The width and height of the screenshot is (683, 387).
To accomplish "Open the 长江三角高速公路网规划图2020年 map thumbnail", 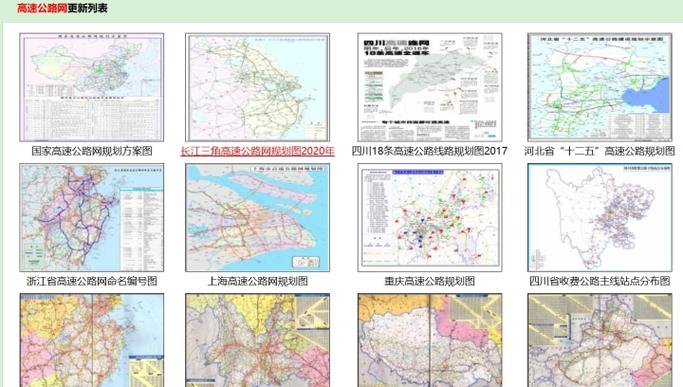I will 257,87.
